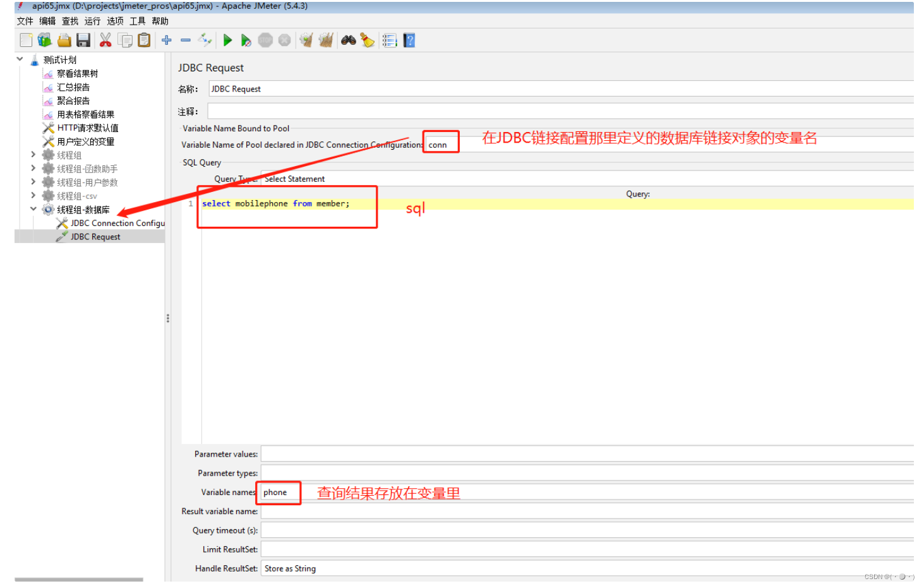Image resolution: width=924 pixels, height=586 pixels.
Task: Open the 文件 menu
Action: [25, 21]
